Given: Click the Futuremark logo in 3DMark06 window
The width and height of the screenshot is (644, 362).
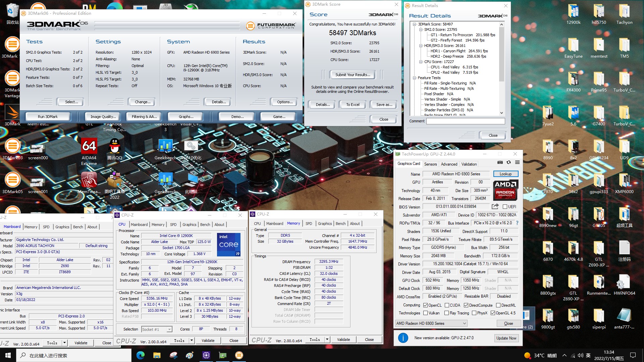Looking at the screenshot, I should coord(271,26).
